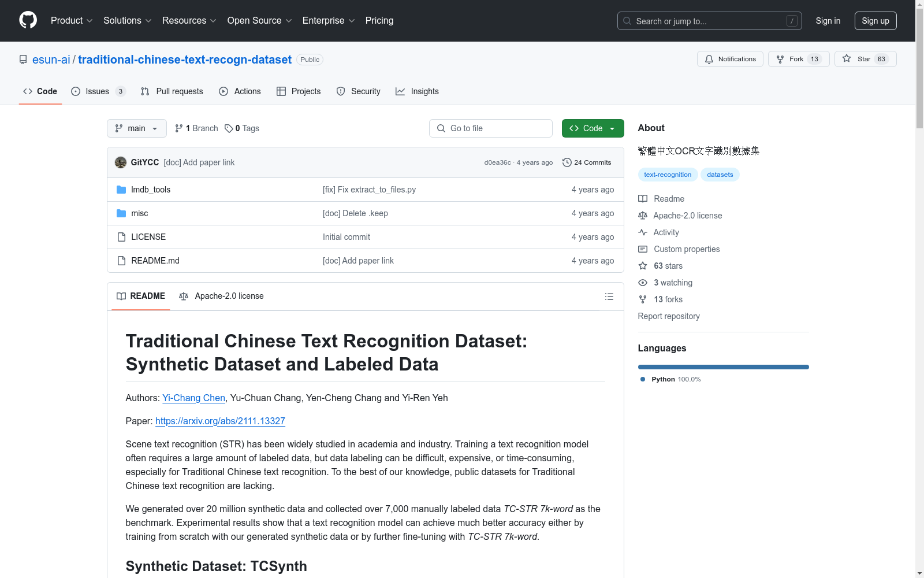Click the Notifications bell button
The height and width of the screenshot is (578, 924).
tap(730, 59)
